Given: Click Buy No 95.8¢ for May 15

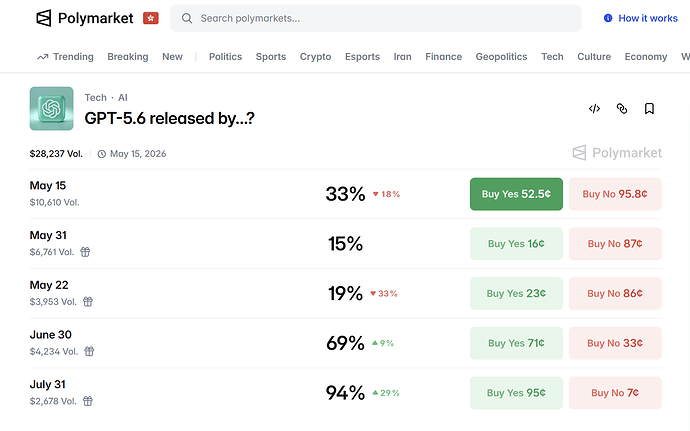Looking at the screenshot, I should [615, 194].
